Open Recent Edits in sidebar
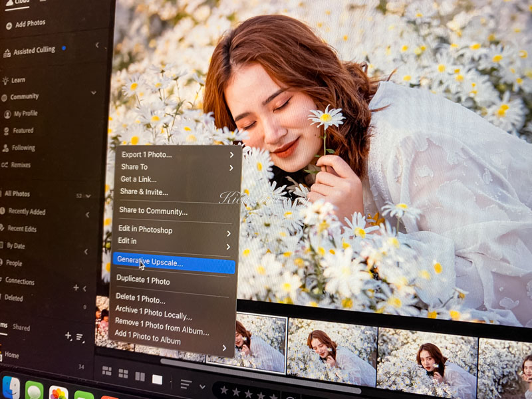 (x=22, y=229)
